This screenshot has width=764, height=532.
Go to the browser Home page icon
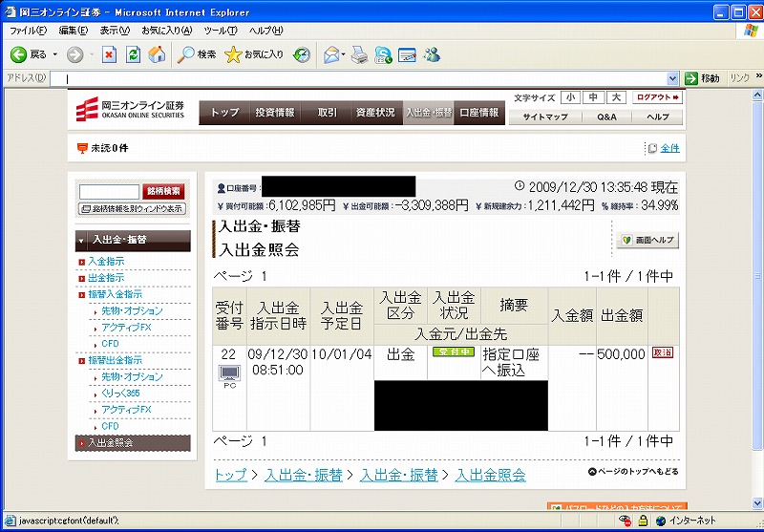pyautogui.click(x=157, y=54)
